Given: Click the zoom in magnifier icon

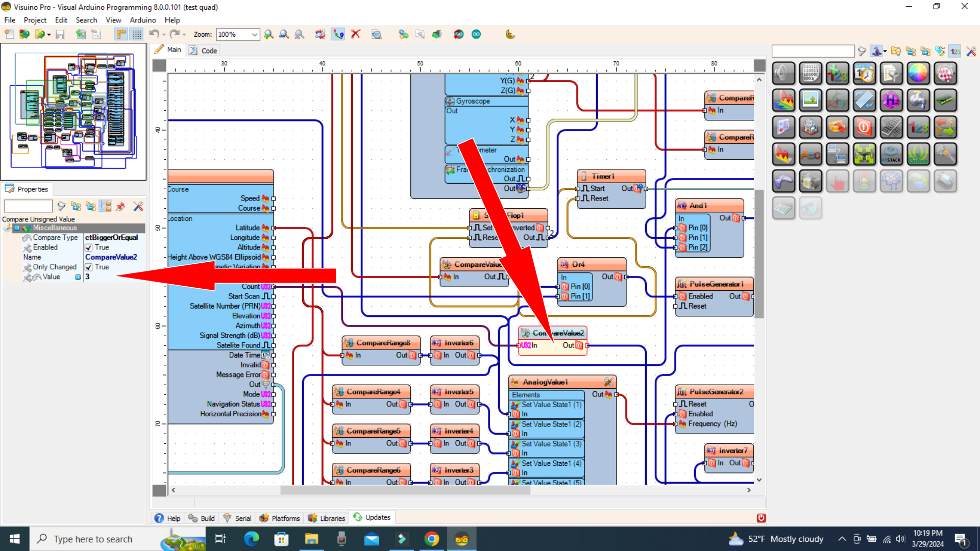Looking at the screenshot, I should pos(268,34).
